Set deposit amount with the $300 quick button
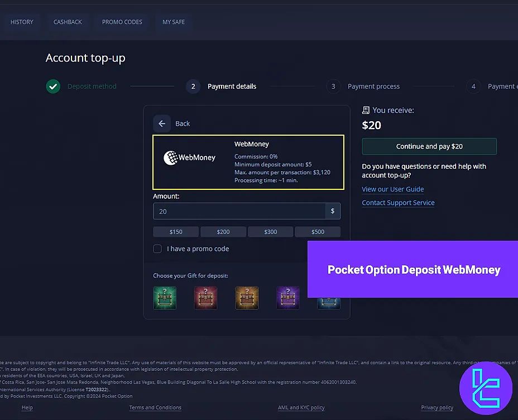 (x=270, y=231)
